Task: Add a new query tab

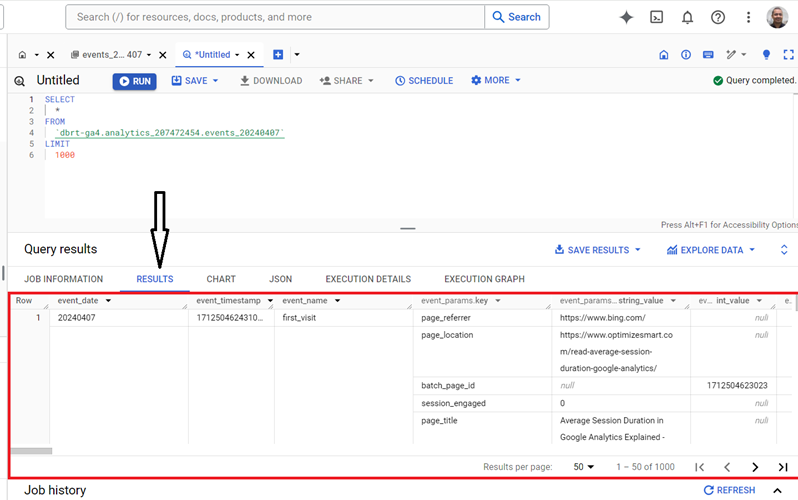Action: 278,54
